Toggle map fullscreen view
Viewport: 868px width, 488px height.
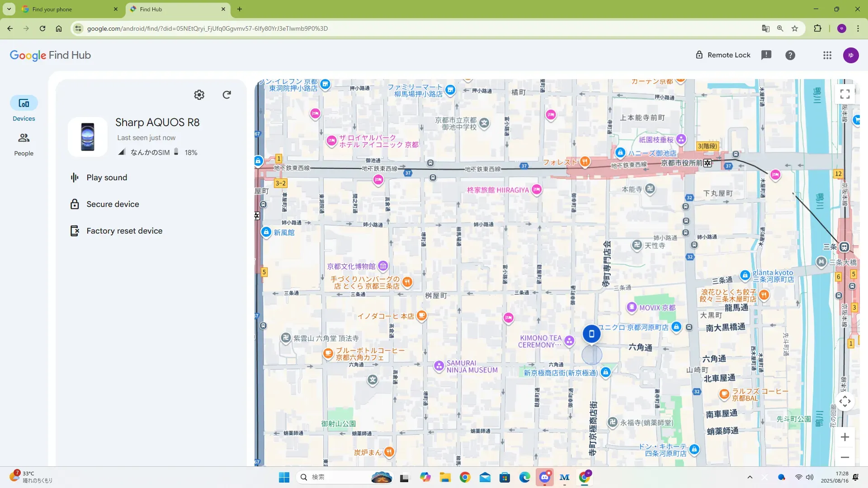click(x=844, y=94)
